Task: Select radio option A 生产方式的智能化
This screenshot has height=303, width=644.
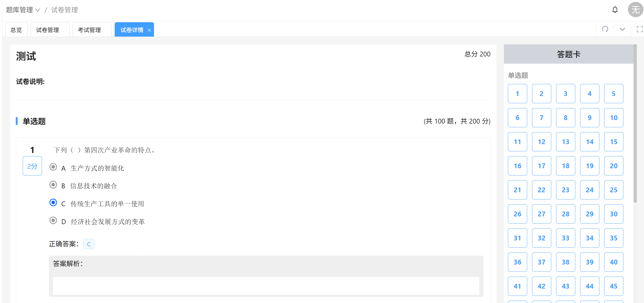Action: click(x=53, y=167)
